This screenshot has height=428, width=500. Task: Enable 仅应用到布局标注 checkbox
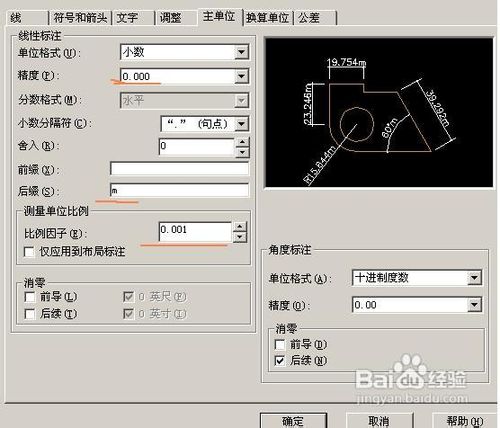(29, 252)
